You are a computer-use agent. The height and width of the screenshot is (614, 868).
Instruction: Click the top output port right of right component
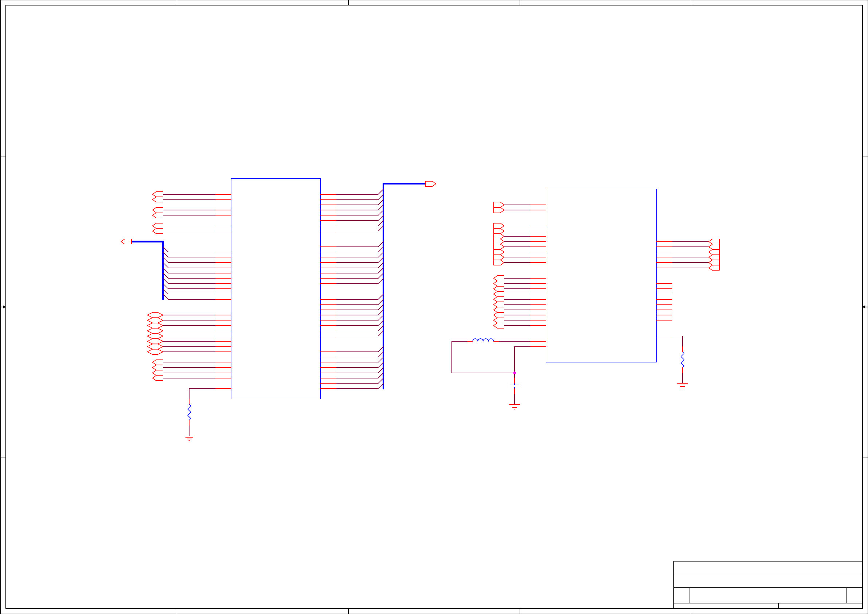[x=714, y=241]
